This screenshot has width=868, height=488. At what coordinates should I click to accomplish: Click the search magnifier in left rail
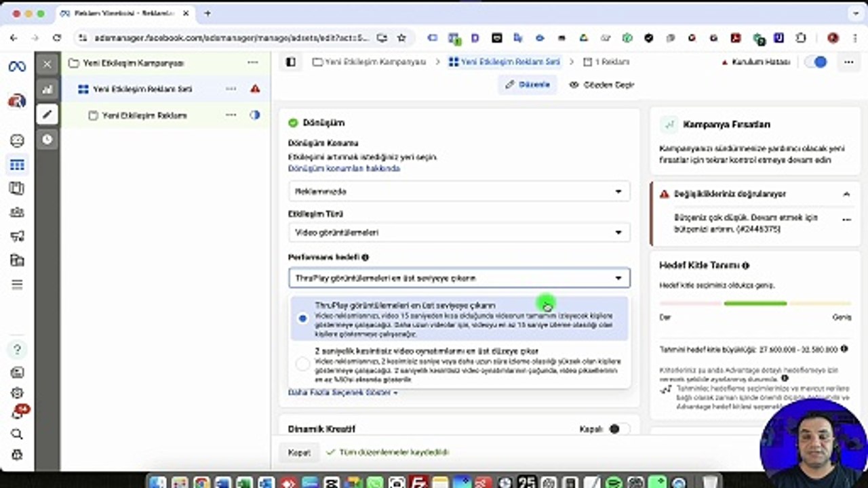[17, 434]
